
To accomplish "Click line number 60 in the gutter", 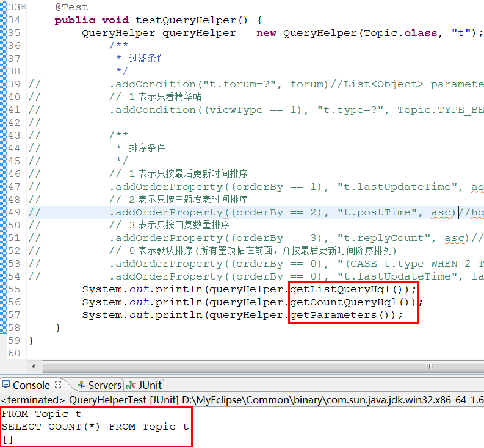I will pyautogui.click(x=14, y=353).
